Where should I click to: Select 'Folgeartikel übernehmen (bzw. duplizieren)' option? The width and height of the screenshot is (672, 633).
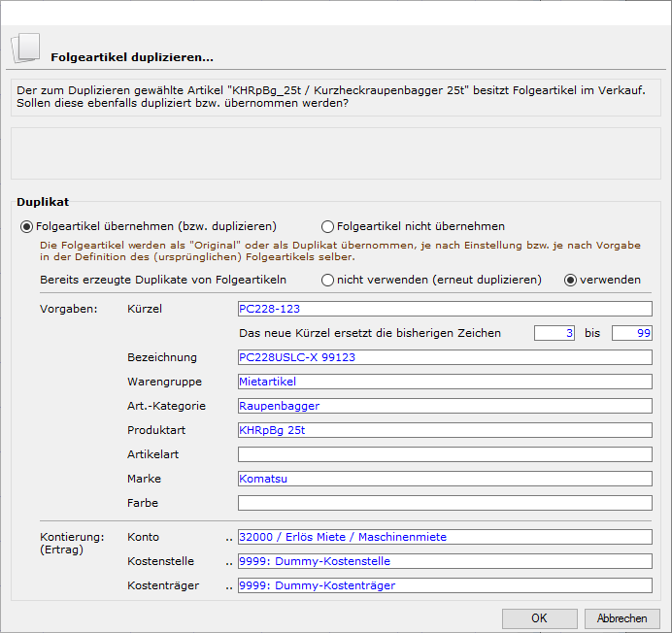tap(26, 226)
